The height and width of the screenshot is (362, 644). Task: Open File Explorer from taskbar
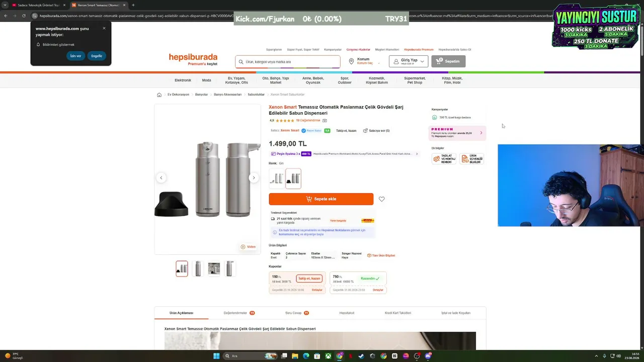(x=295, y=356)
